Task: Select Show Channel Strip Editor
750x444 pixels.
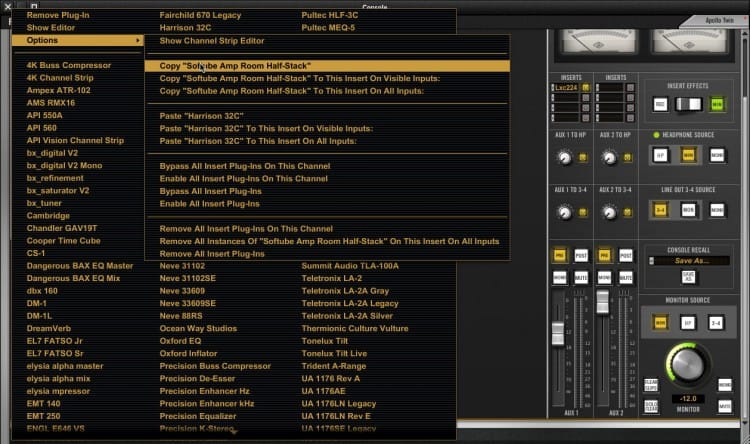Action: pos(212,41)
